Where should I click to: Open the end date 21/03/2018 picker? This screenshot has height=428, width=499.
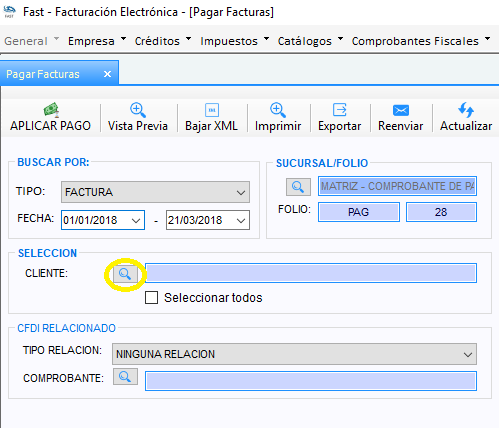(208, 220)
